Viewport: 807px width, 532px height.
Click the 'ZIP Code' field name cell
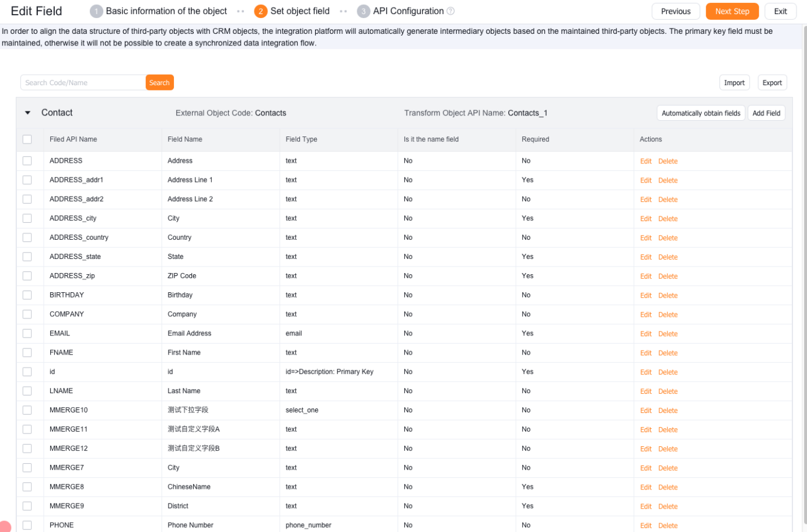(x=181, y=276)
